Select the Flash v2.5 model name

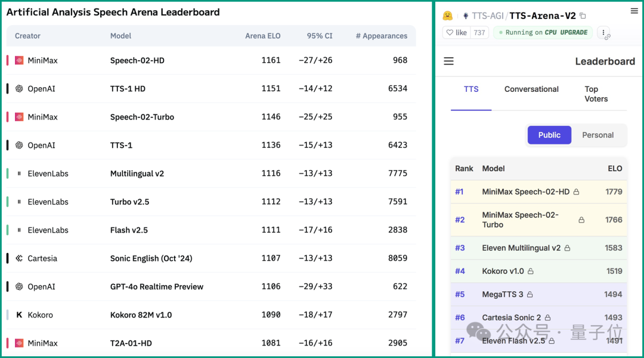(x=129, y=230)
